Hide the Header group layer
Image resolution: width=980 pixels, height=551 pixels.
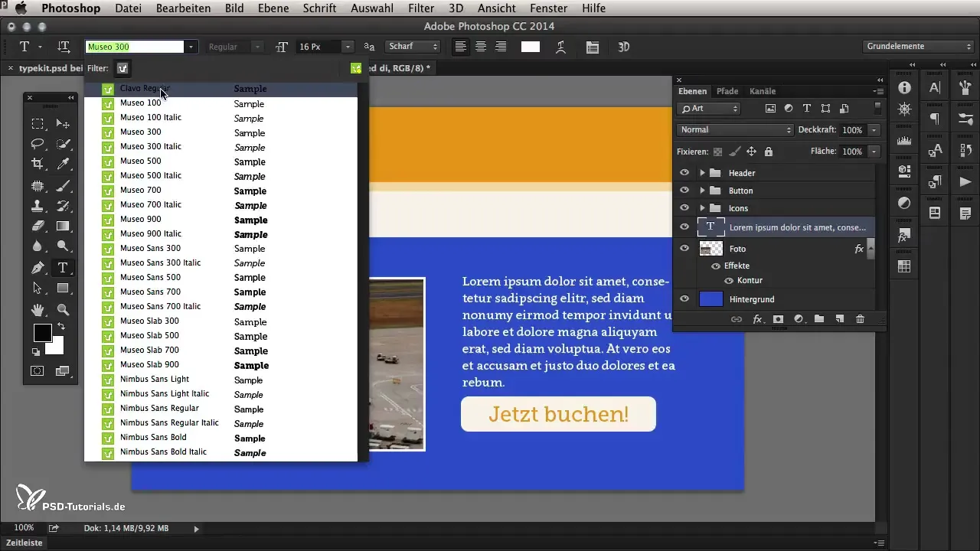684,173
